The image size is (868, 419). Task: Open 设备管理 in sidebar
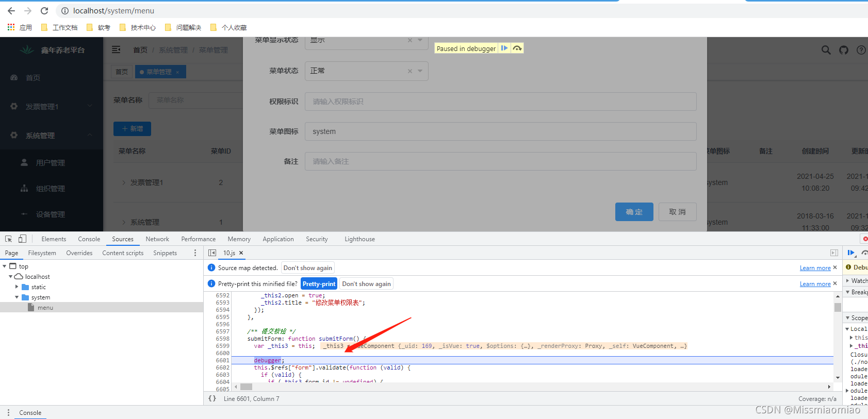(52, 214)
